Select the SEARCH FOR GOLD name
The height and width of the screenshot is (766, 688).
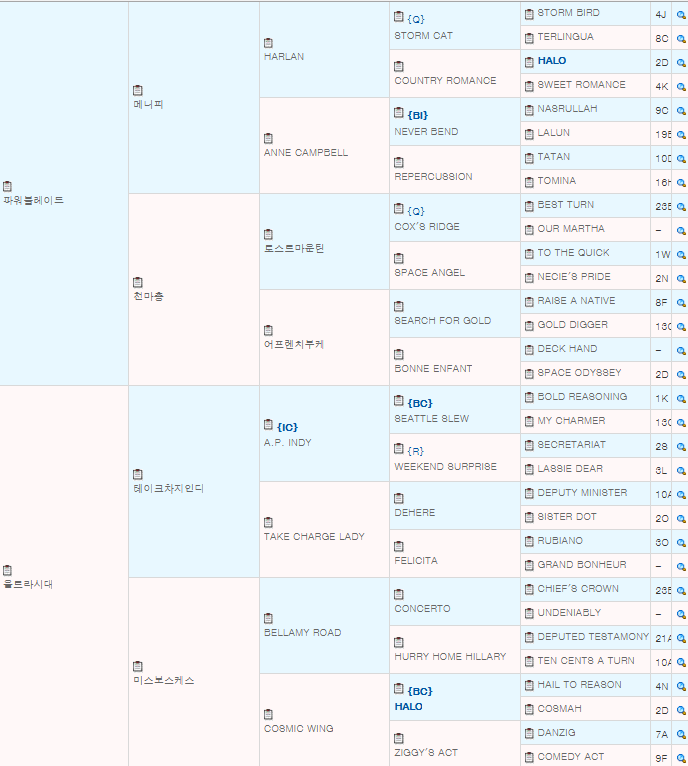443,320
